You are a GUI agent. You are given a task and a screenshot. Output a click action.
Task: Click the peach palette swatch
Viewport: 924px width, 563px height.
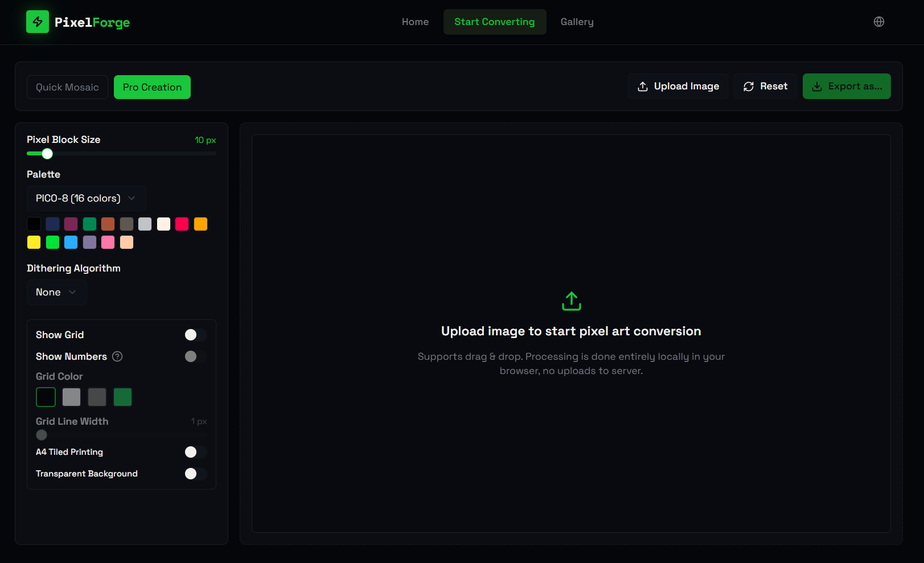[x=126, y=243]
